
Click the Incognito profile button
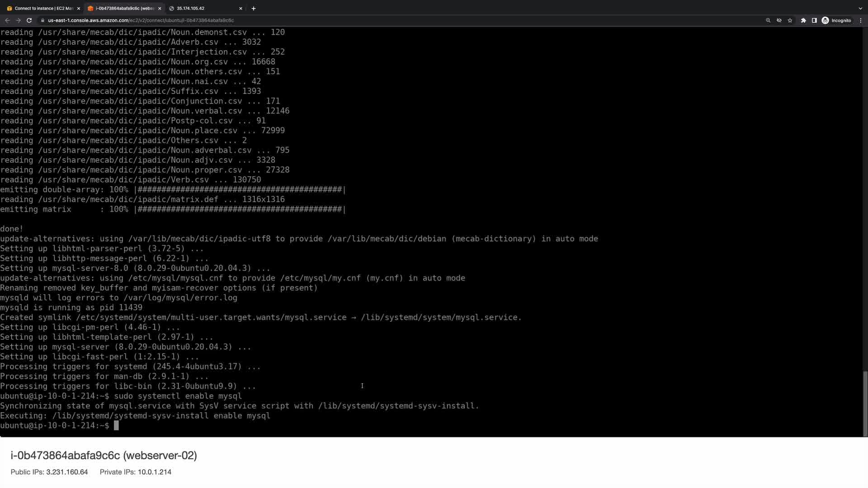point(837,20)
